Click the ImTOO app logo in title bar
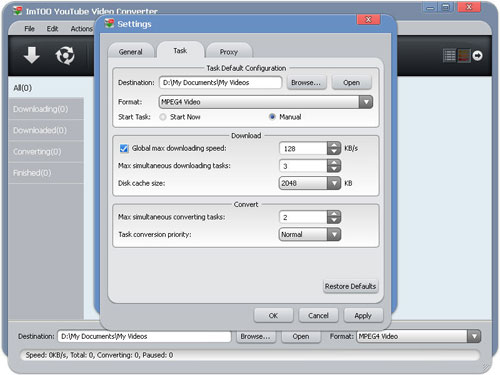The image size is (500, 375). tap(17, 11)
